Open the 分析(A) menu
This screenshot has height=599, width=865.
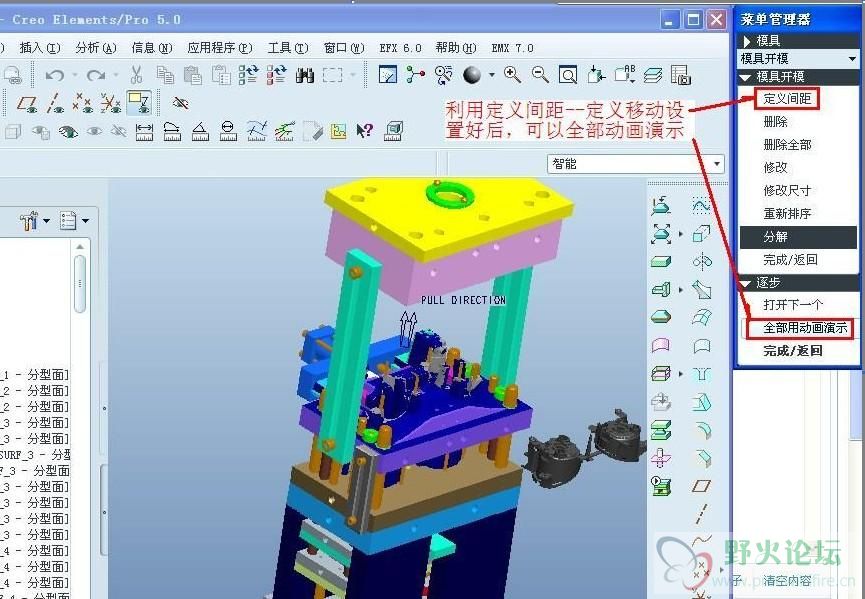pos(96,48)
